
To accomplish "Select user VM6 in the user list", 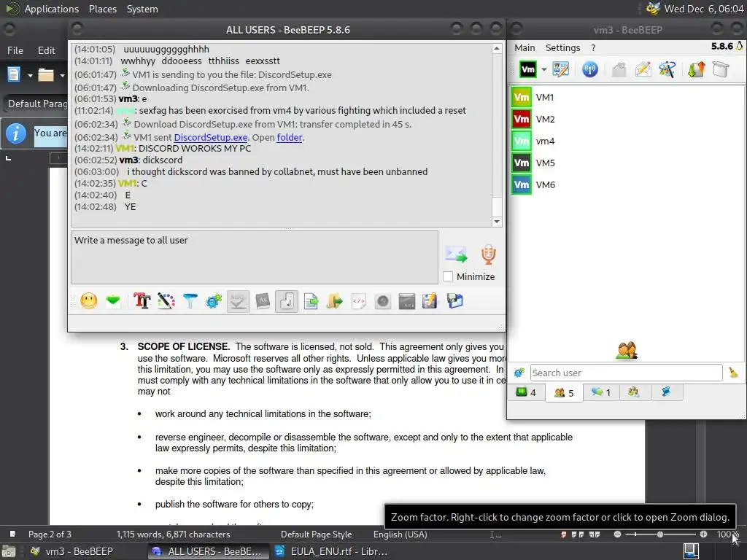I will pos(627,184).
